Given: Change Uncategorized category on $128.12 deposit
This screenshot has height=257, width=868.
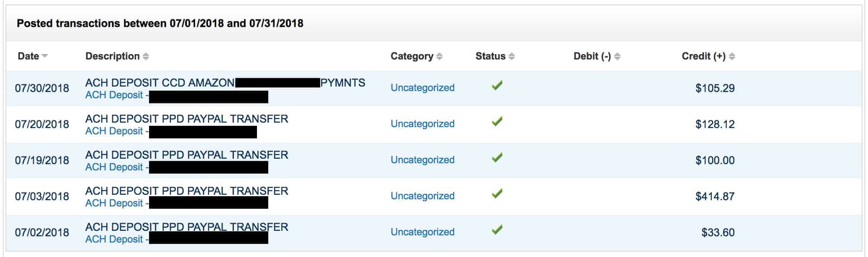Looking at the screenshot, I should click(423, 124).
